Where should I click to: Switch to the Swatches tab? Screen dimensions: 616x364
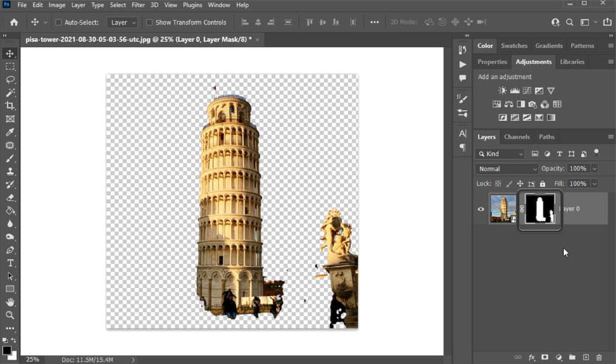click(x=514, y=46)
